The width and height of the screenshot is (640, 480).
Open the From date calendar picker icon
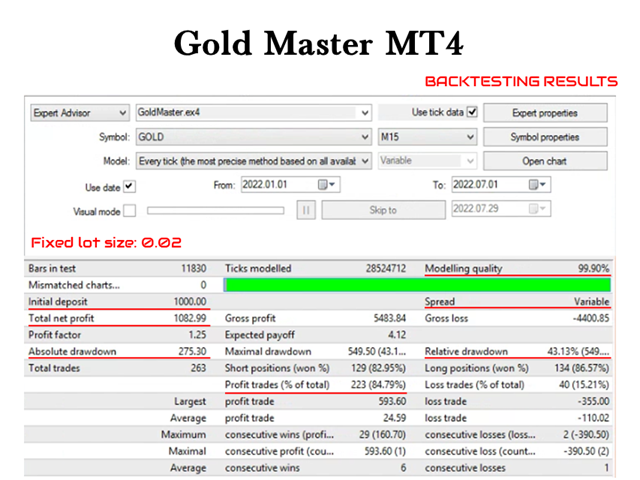[x=326, y=185]
